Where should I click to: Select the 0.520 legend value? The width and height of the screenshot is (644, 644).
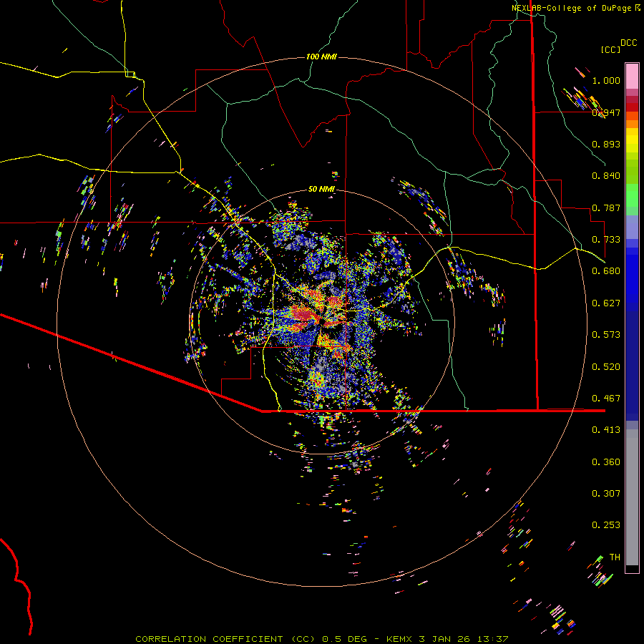[x=606, y=367]
